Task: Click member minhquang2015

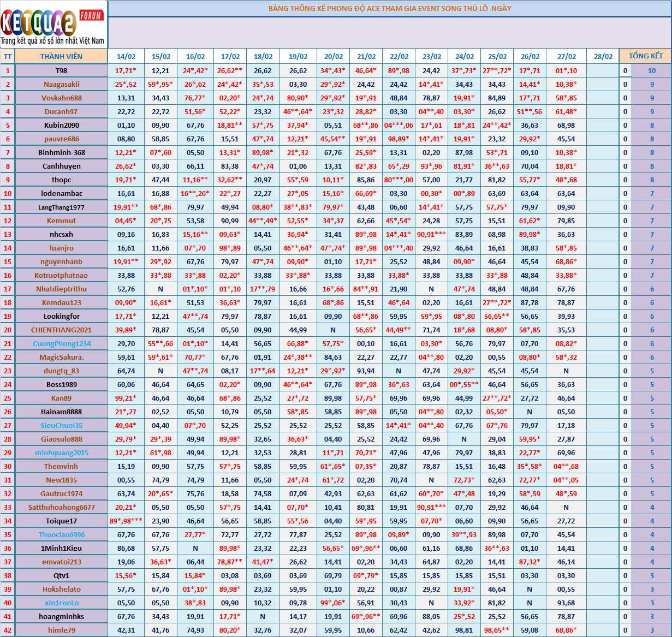Action: tap(61, 453)
